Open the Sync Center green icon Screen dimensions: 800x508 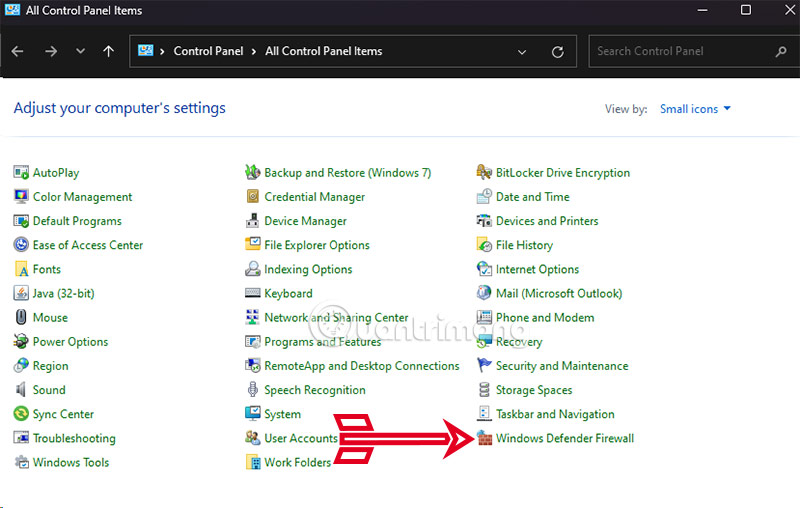tap(21, 414)
